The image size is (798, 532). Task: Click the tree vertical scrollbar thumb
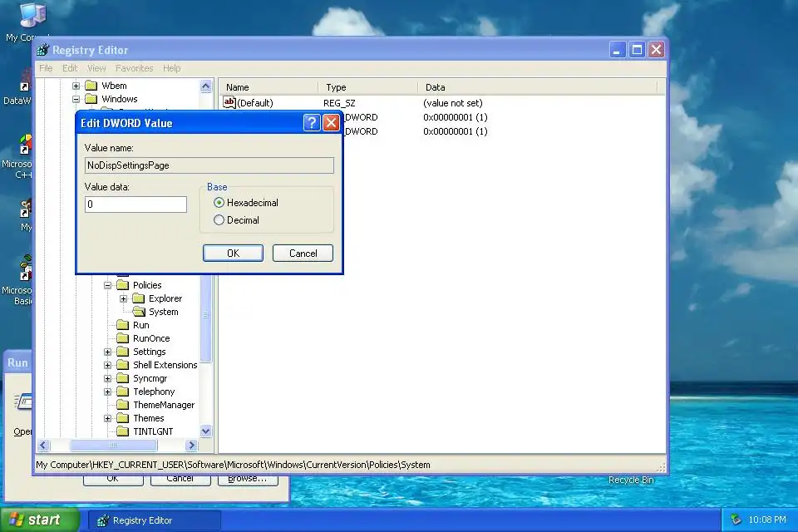[205, 318]
